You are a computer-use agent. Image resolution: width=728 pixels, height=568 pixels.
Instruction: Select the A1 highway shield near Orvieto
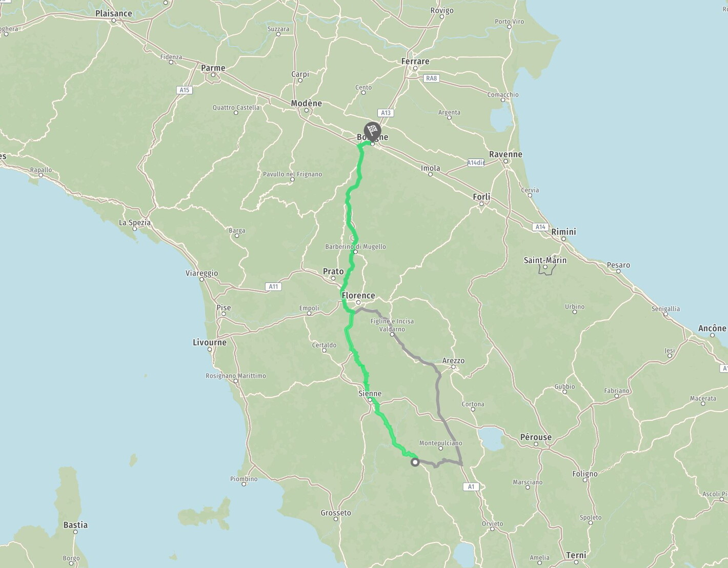tap(472, 486)
